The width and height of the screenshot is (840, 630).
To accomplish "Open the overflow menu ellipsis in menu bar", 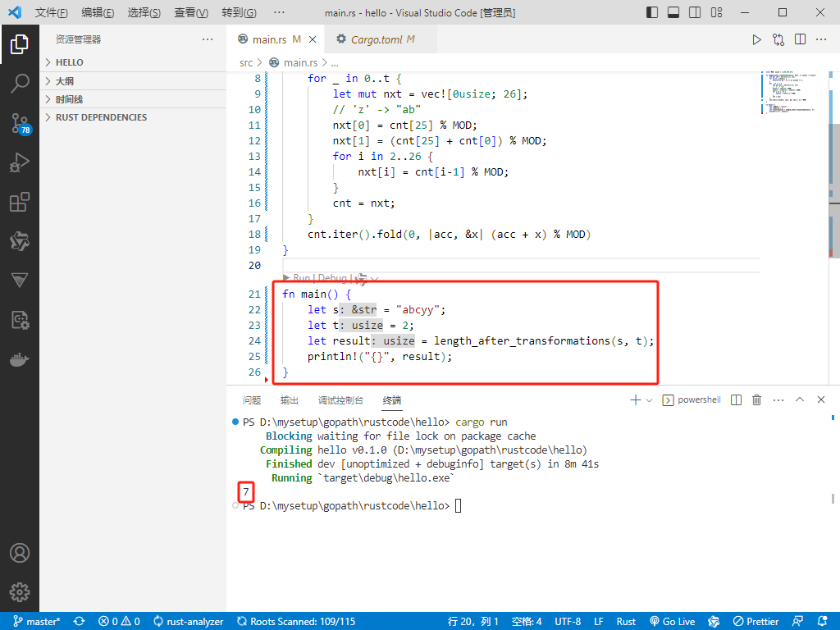I will 279,12.
